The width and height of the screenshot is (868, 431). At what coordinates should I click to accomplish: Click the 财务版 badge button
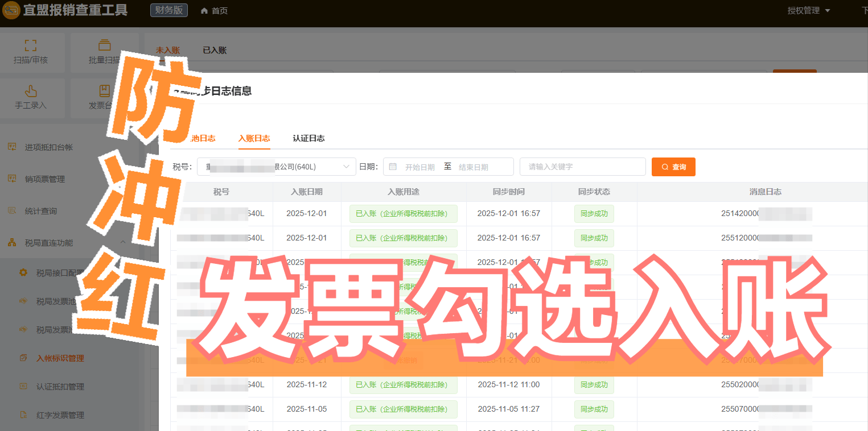169,10
